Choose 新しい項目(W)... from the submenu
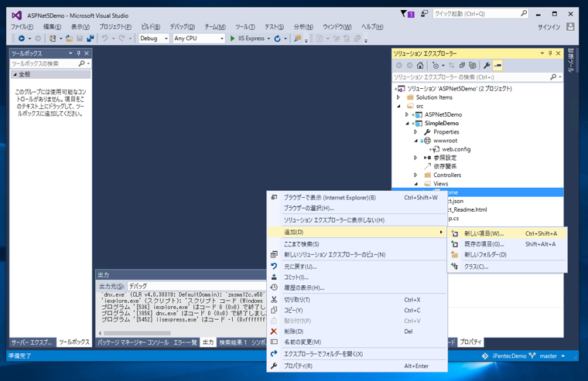588x381 pixels. [x=507, y=233]
